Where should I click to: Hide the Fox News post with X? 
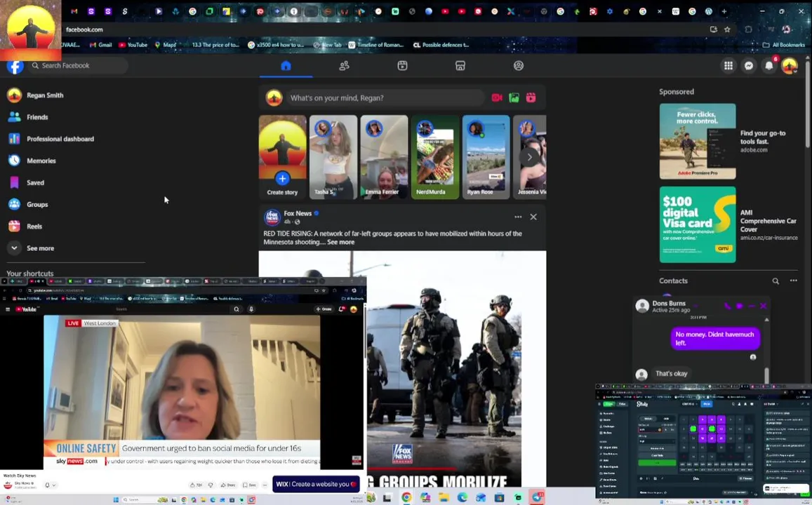point(533,217)
